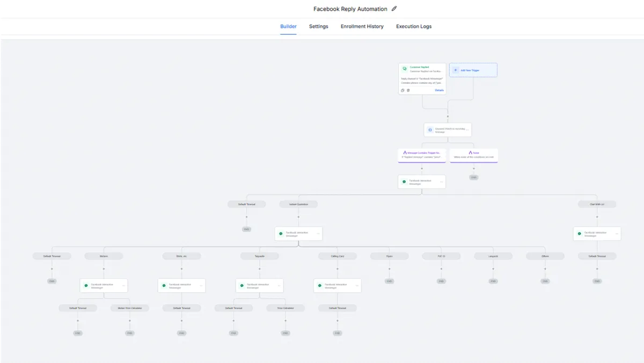This screenshot has width=644, height=363.
Task: Click Messenger icon on Tarpaulin's node
Action: coord(242,286)
